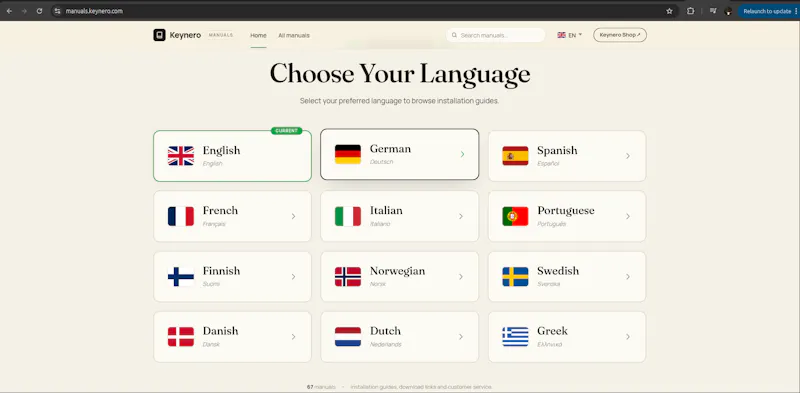The width and height of the screenshot is (800, 393).
Task: Open the browser extensions puzzle icon
Action: click(x=690, y=11)
